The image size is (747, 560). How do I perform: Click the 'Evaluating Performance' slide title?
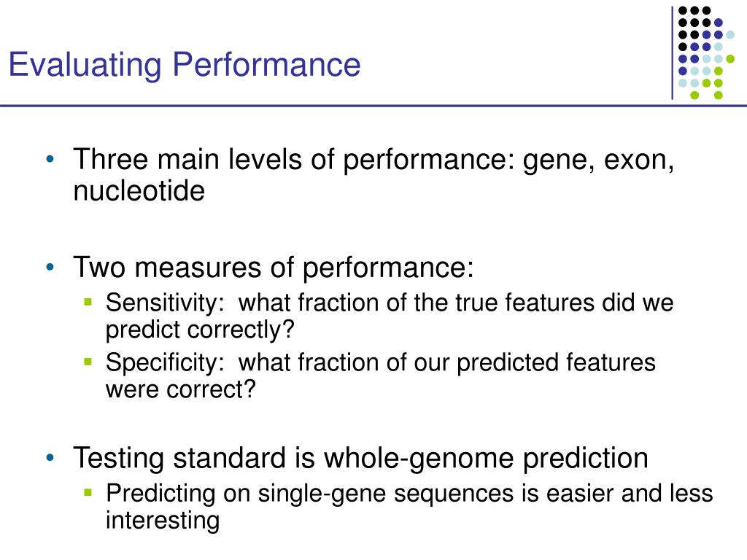pos(185,65)
